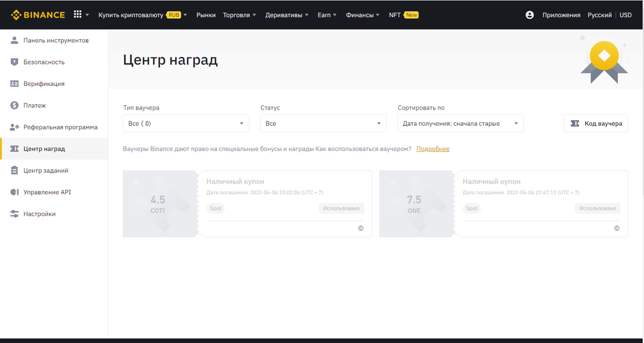Screen dimensions: 644x343
Task: Open the 4.5 COTI coupon thumbnail
Action: [159, 204]
